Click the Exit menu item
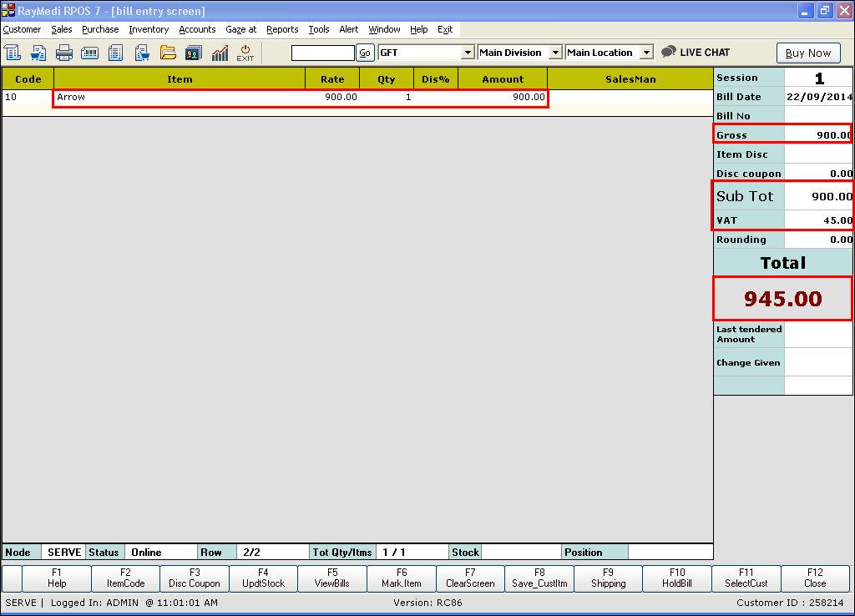This screenshot has height=616, width=855. tap(445, 29)
